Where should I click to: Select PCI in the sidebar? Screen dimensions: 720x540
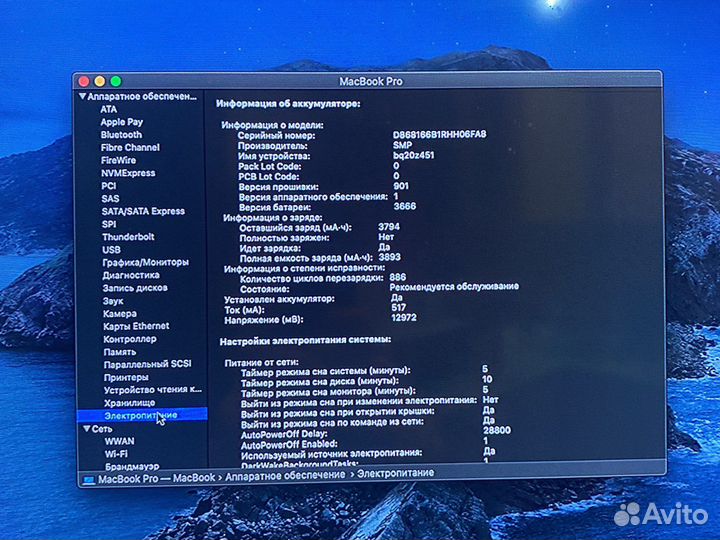pyautogui.click(x=109, y=186)
